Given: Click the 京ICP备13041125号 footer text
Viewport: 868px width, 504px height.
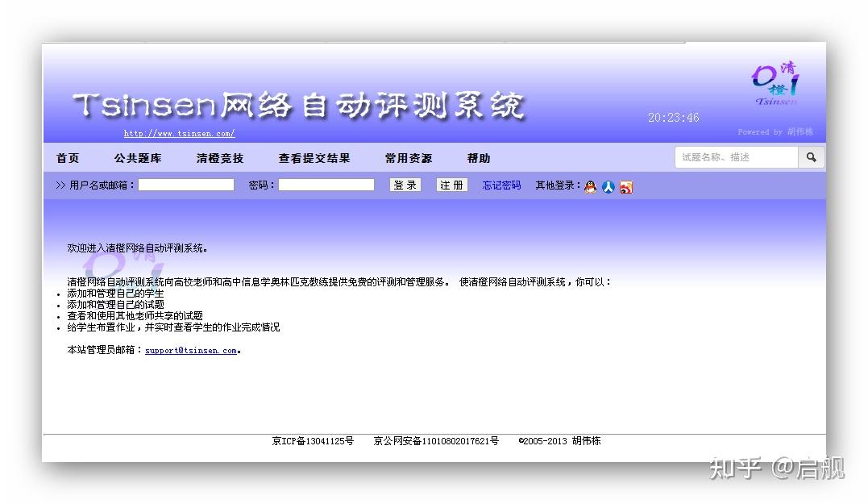Looking at the screenshot, I should pyautogui.click(x=313, y=441).
